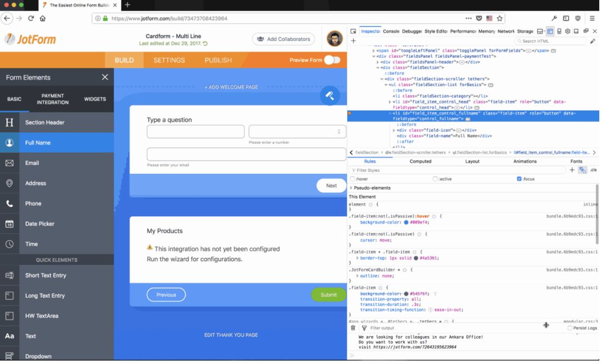Open the user avatar menu
This screenshot has width=601, height=364.
pos(334,39)
